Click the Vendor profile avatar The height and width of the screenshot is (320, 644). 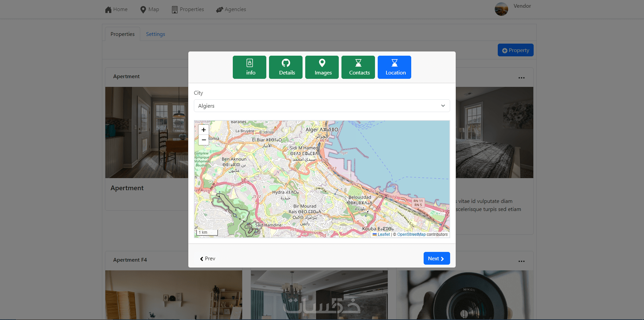pyautogui.click(x=501, y=9)
